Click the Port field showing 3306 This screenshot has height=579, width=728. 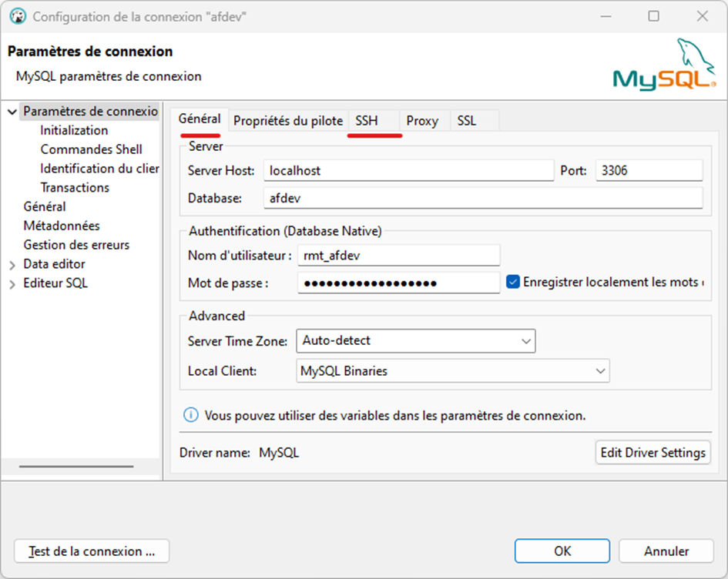649,170
